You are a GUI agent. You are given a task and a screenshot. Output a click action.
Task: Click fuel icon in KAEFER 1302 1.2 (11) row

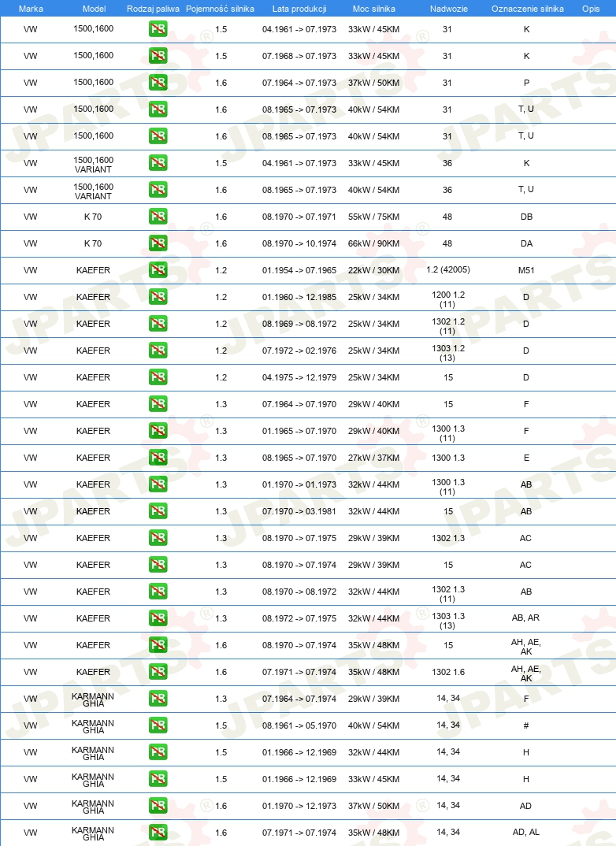pos(158,324)
